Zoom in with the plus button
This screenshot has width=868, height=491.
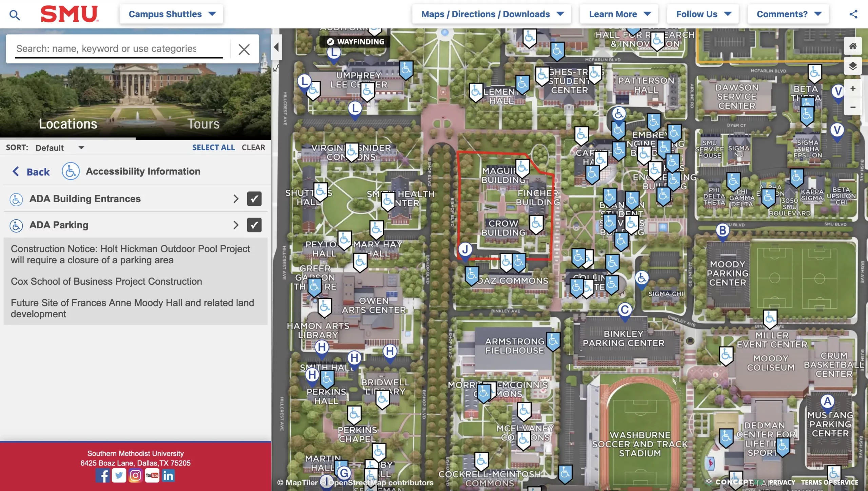coord(853,89)
